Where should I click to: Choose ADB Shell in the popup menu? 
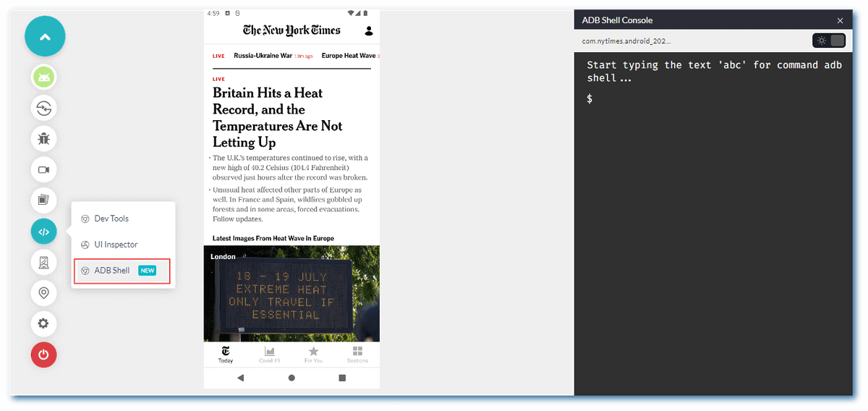[x=122, y=271]
